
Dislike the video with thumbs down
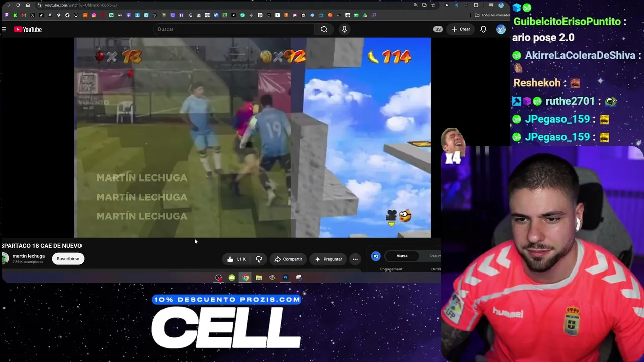259,259
